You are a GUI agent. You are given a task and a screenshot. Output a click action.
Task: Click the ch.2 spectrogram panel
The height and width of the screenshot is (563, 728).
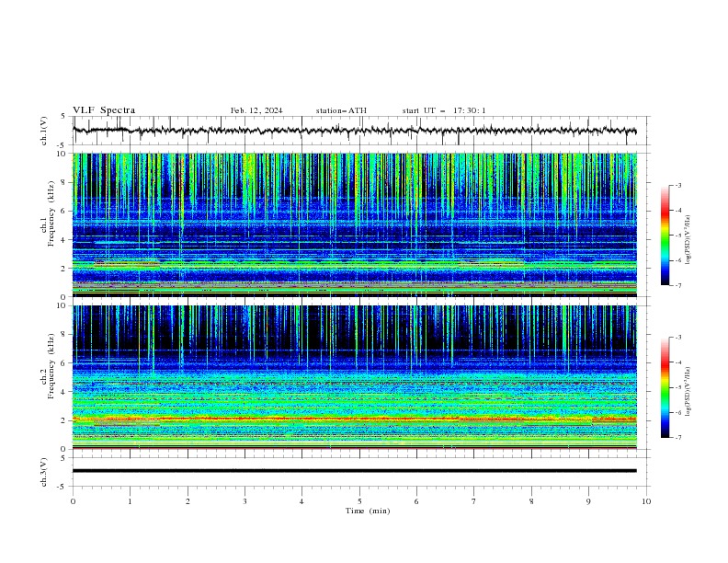coord(355,377)
